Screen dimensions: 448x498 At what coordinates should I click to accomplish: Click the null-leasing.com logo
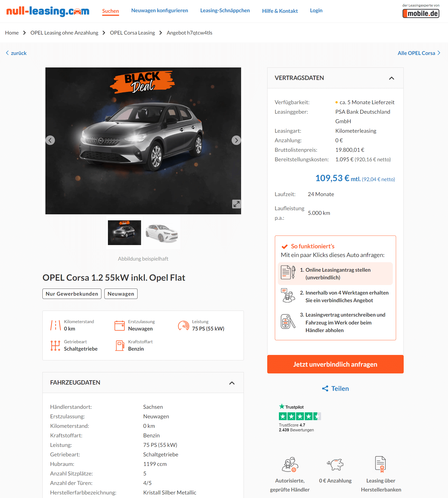[x=48, y=11]
